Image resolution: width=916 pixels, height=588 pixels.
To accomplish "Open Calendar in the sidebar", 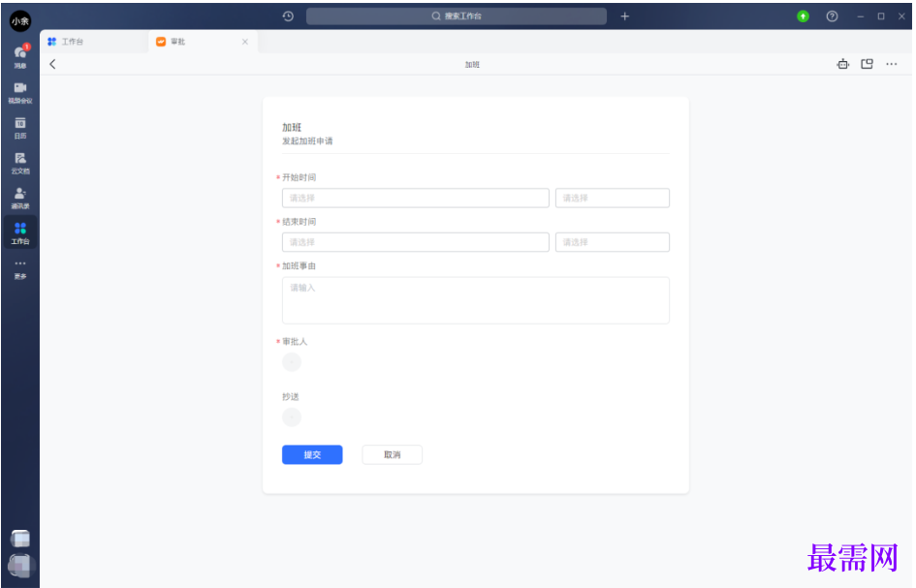I will 20,127.
